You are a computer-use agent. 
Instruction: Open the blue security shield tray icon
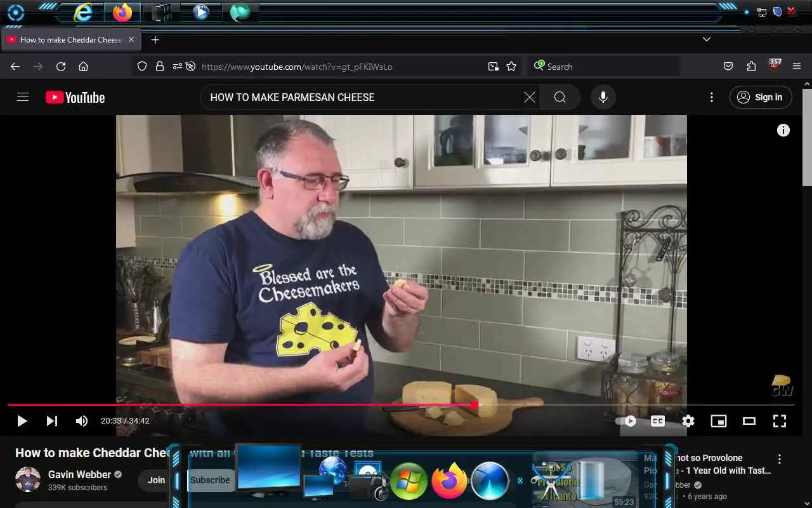(776, 11)
